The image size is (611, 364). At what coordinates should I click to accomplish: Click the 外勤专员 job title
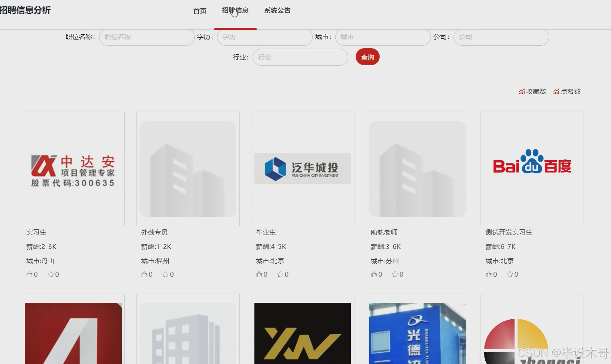click(154, 232)
